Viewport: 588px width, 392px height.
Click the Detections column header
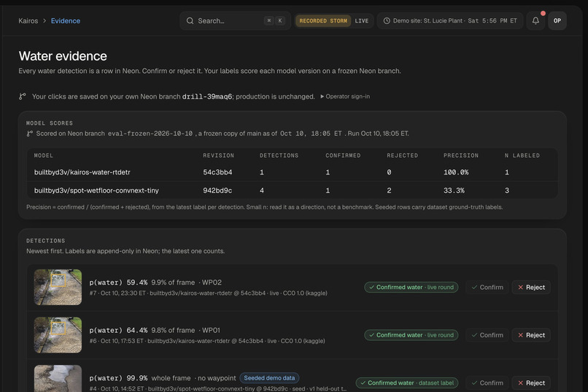[279, 155]
